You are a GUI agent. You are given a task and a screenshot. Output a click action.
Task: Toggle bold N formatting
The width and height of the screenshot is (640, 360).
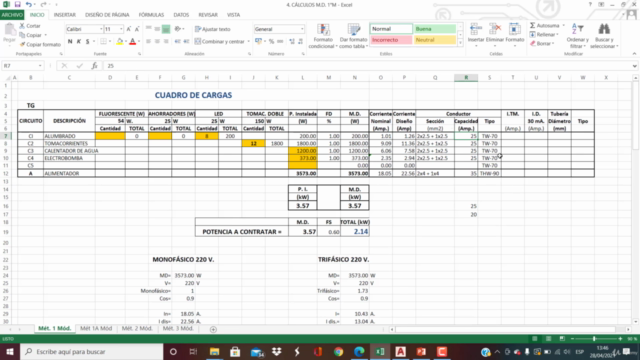click(x=70, y=41)
